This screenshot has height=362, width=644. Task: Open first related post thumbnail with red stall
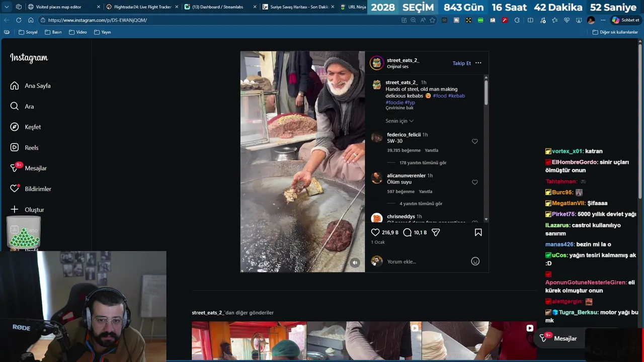pyautogui.click(x=249, y=341)
